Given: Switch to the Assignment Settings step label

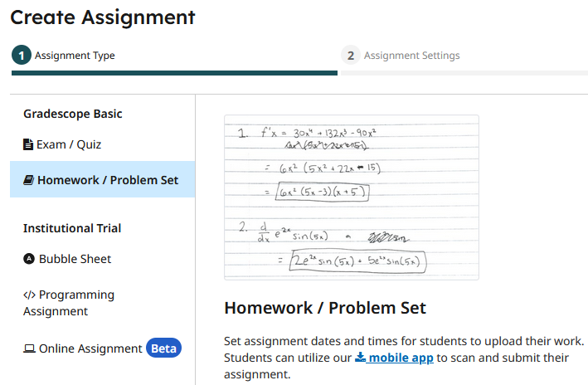Looking at the screenshot, I should [411, 56].
